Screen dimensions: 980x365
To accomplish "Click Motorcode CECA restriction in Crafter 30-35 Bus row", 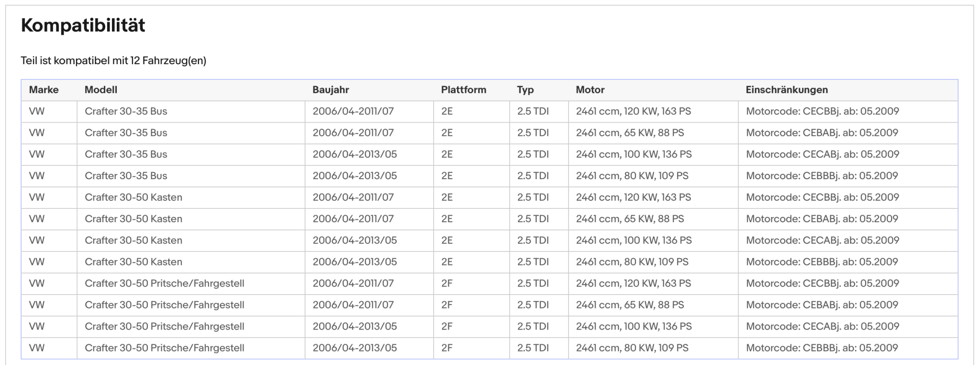I will [x=823, y=154].
